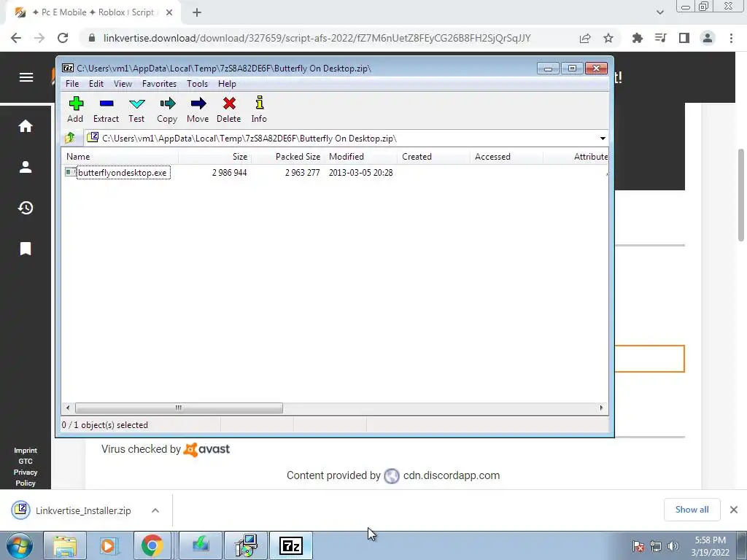Viewport: 747px width, 560px height.
Task: Open the Info toolbar icon
Action: (259, 109)
